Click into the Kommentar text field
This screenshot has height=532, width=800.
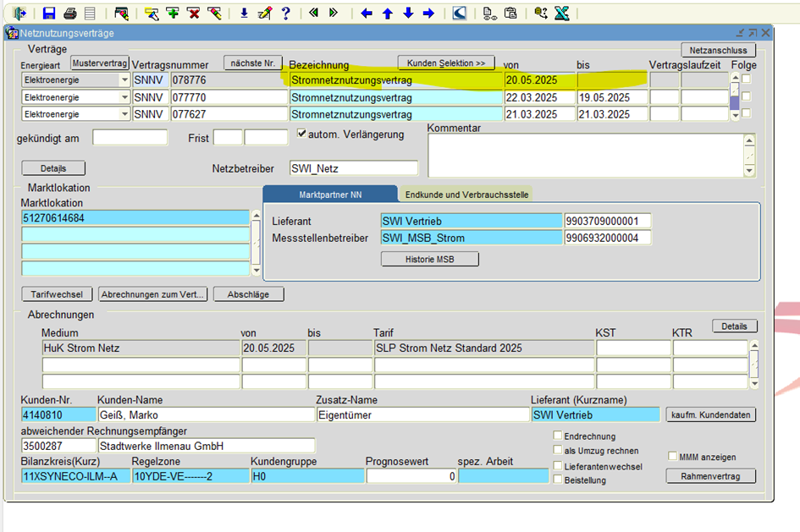tap(584, 156)
